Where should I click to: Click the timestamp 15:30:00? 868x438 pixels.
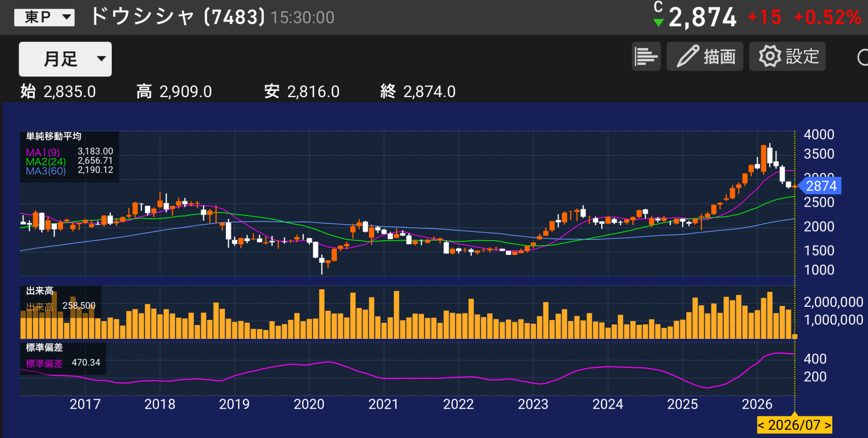pyautogui.click(x=302, y=18)
